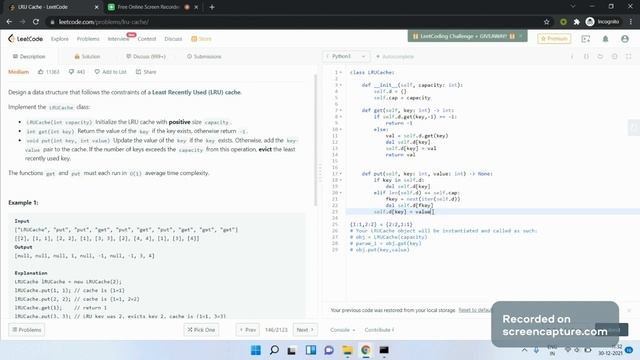
Task: Click the green extension icon in Chrome toolbar
Action: pyautogui.click(x=563, y=22)
